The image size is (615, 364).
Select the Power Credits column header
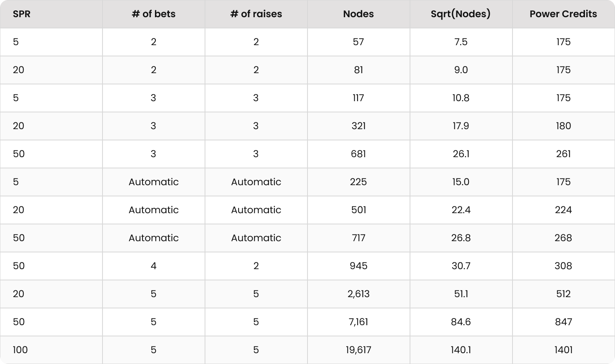click(x=563, y=14)
